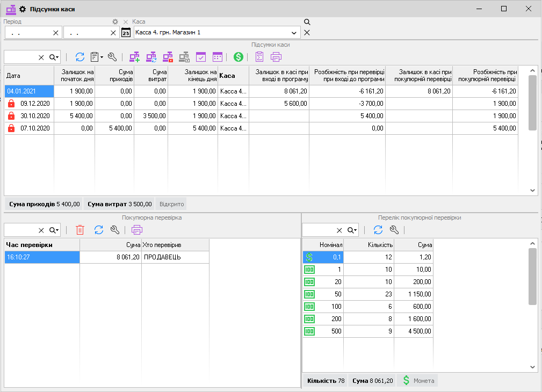Toggle the Відкрито status filter
This screenshot has height=392, width=542.
[171, 204]
